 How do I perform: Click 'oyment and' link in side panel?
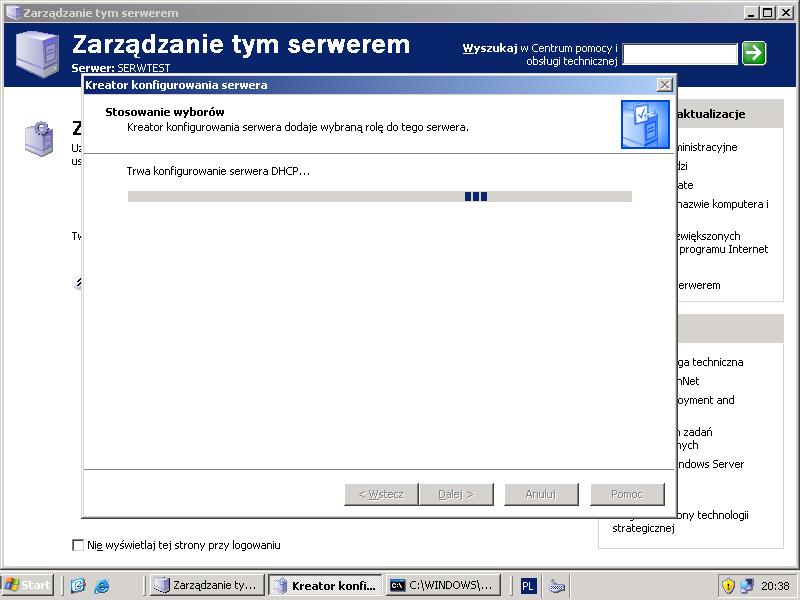coord(706,400)
